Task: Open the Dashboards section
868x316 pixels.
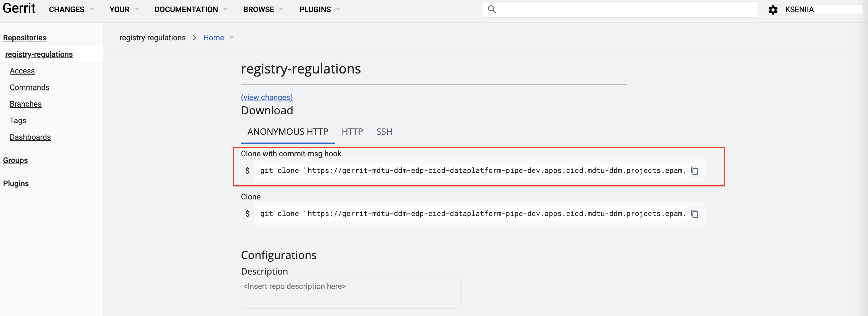Action: click(x=30, y=137)
